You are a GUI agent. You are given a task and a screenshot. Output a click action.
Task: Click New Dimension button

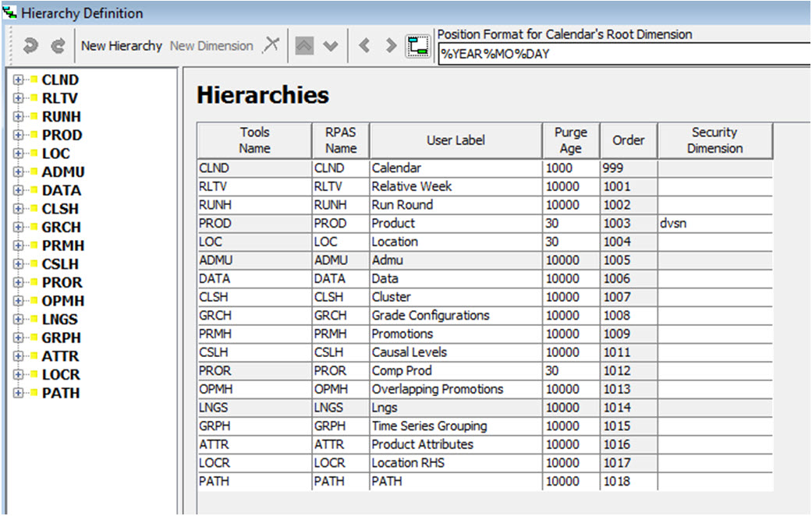tap(211, 46)
